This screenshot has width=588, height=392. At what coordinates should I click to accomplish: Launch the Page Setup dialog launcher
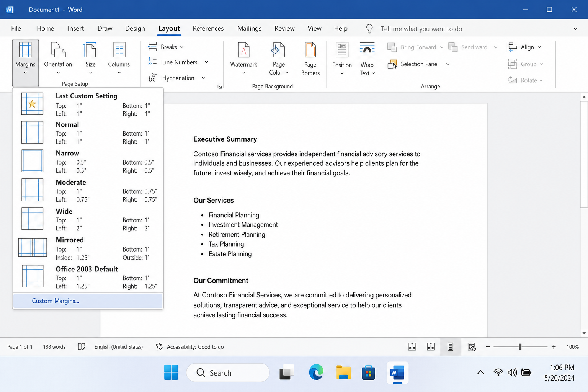(x=220, y=87)
